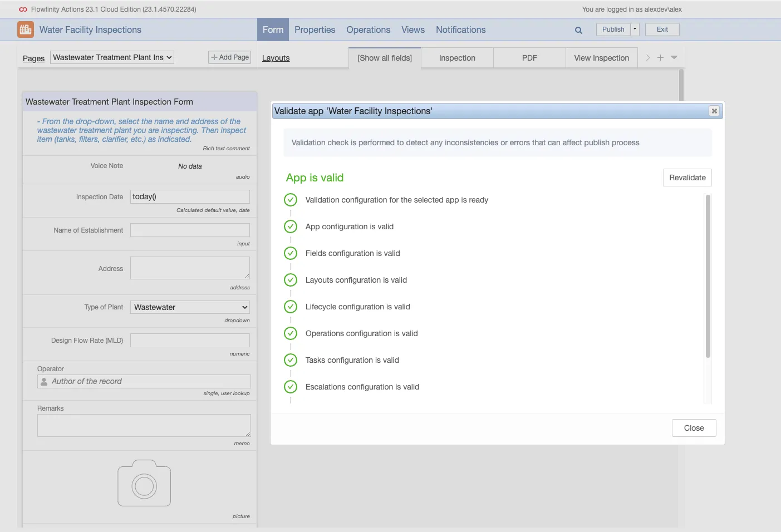Click the Water Facility Inspections app icon
Screen dimensions: 781x532
tap(26, 29)
